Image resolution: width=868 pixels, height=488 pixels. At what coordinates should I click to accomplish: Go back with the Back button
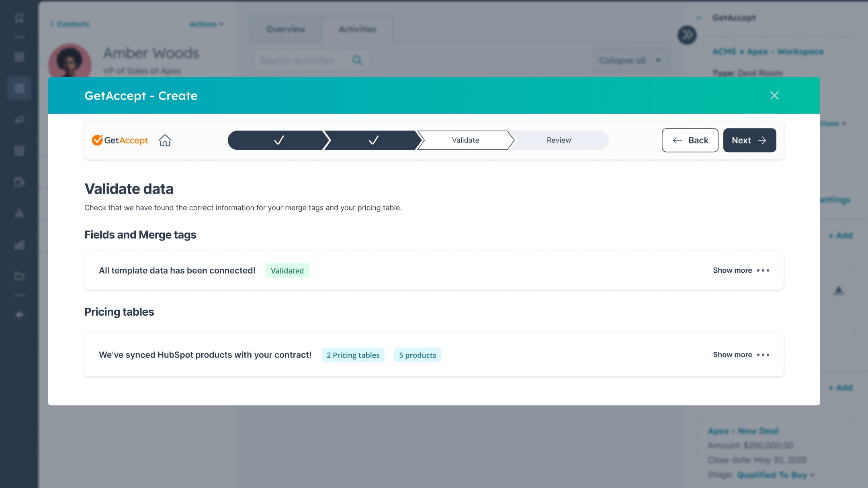click(690, 140)
